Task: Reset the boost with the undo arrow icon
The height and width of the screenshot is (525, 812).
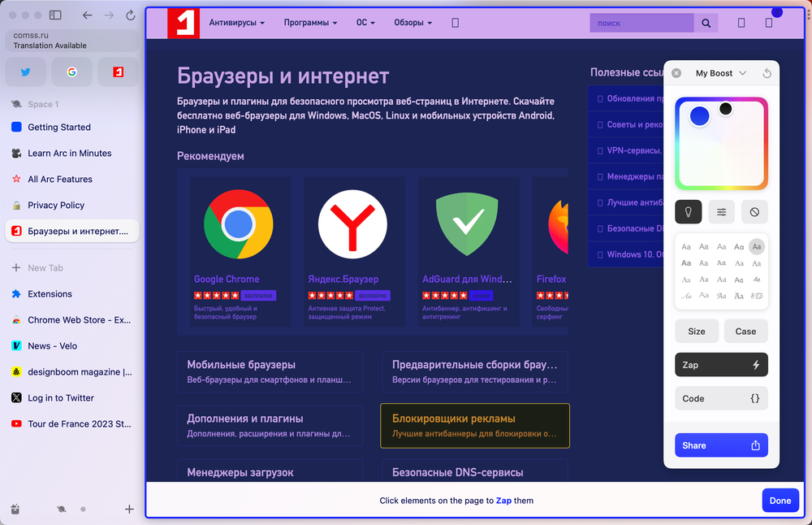Action: point(767,73)
